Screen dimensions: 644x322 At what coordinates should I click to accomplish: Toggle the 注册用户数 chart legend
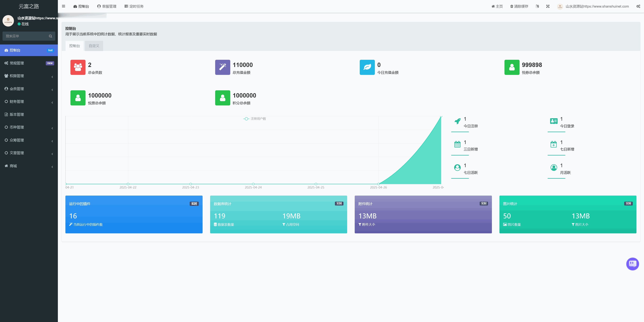(255, 119)
